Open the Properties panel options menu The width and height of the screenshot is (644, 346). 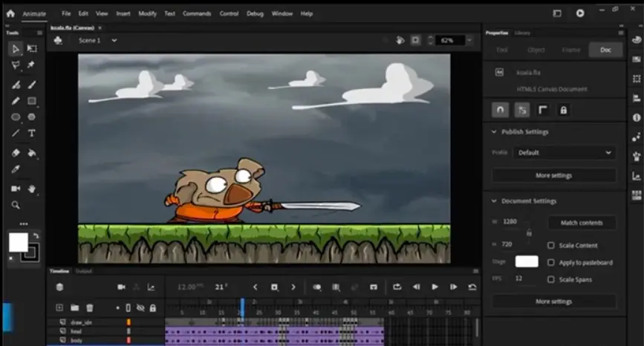click(x=621, y=33)
